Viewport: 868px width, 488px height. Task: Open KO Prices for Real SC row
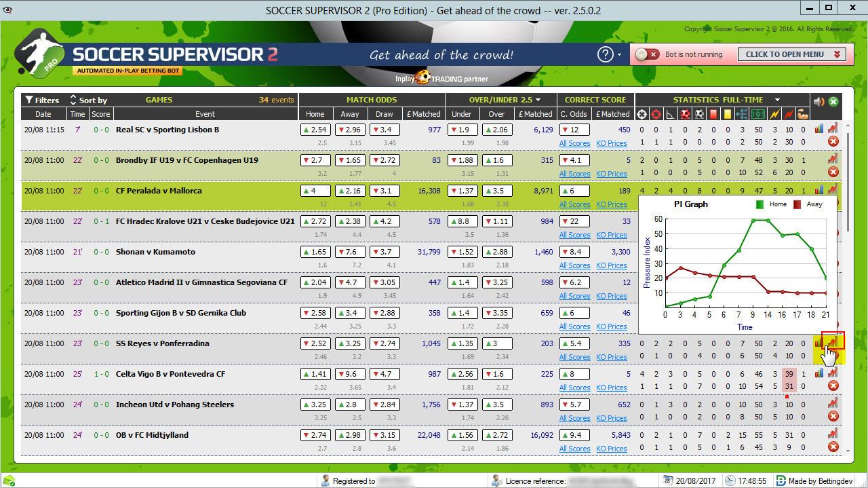612,143
